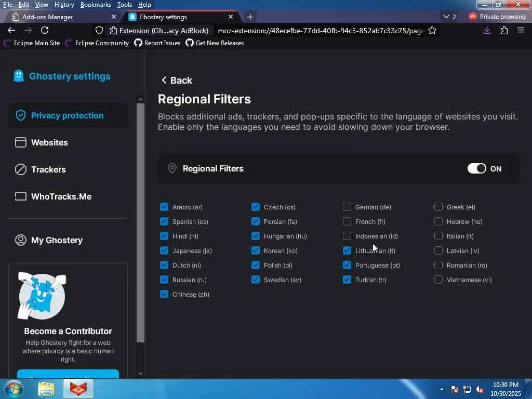The image size is (532, 399).
Task: Enable the German (de) filter
Action: 347,207
